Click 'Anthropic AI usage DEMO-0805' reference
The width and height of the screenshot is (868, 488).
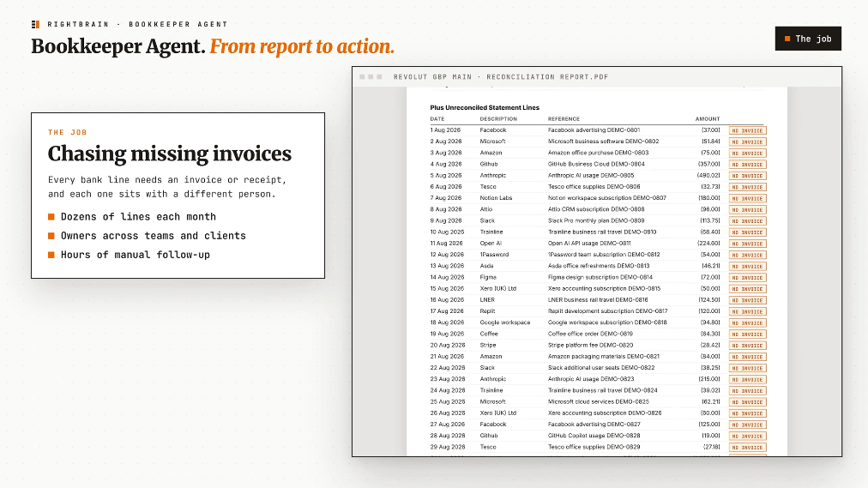point(591,176)
